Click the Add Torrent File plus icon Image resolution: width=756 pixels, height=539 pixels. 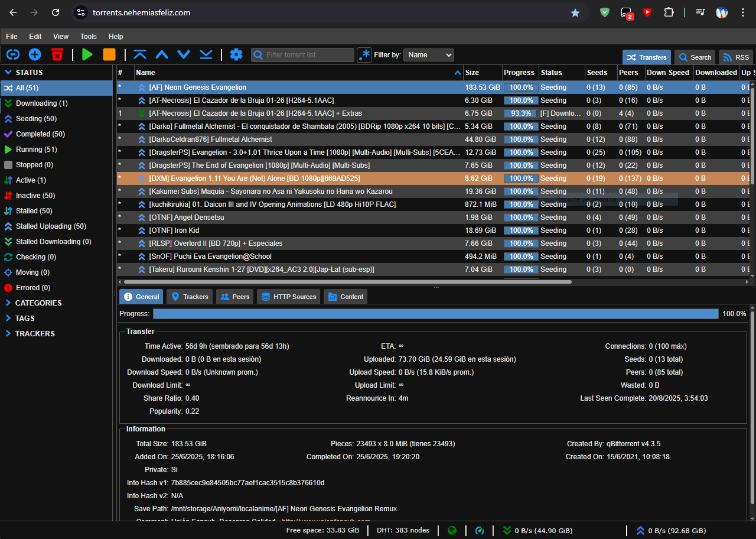[x=35, y=54]
